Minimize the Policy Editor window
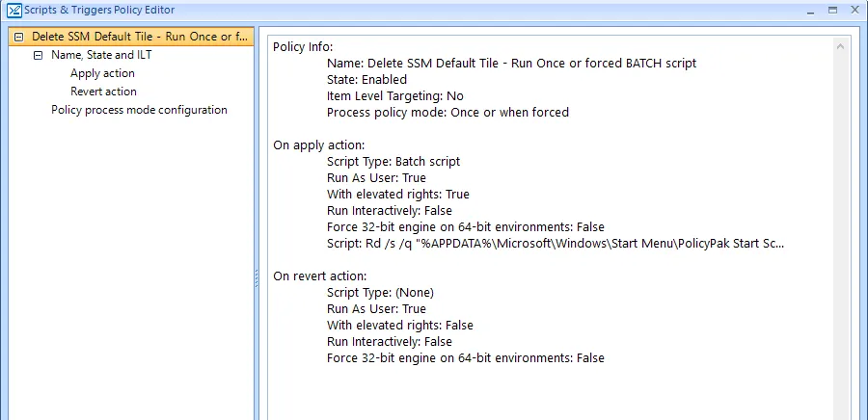The height and width of the screenshot is (420, 868). (x=809, y=10)
